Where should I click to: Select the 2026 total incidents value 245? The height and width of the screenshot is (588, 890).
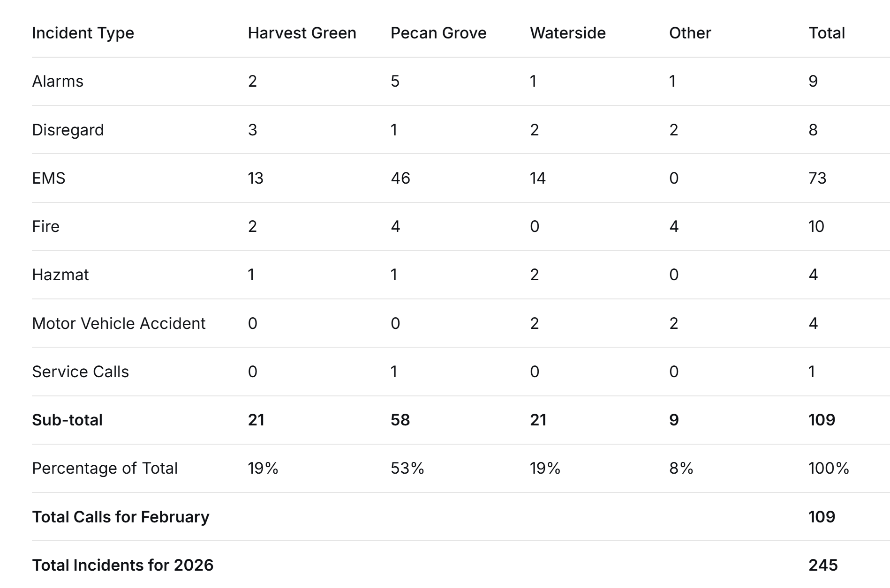click(823, 565)
